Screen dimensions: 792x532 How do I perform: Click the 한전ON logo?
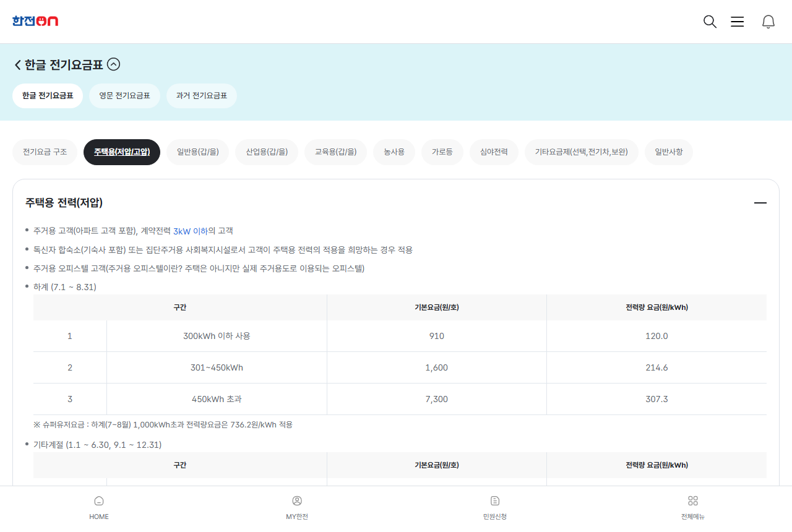(35, 21)
